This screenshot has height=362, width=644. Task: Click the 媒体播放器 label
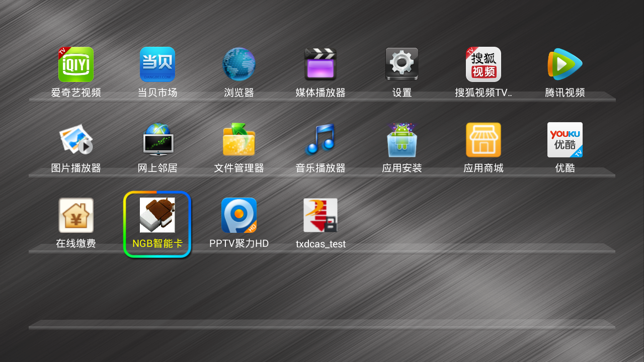pos(320,93)
